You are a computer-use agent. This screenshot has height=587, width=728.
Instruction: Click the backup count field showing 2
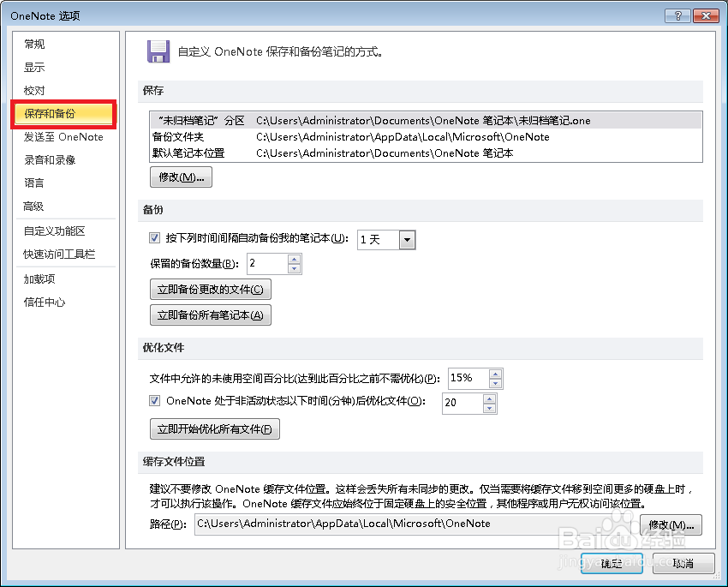tap(267, 264)
